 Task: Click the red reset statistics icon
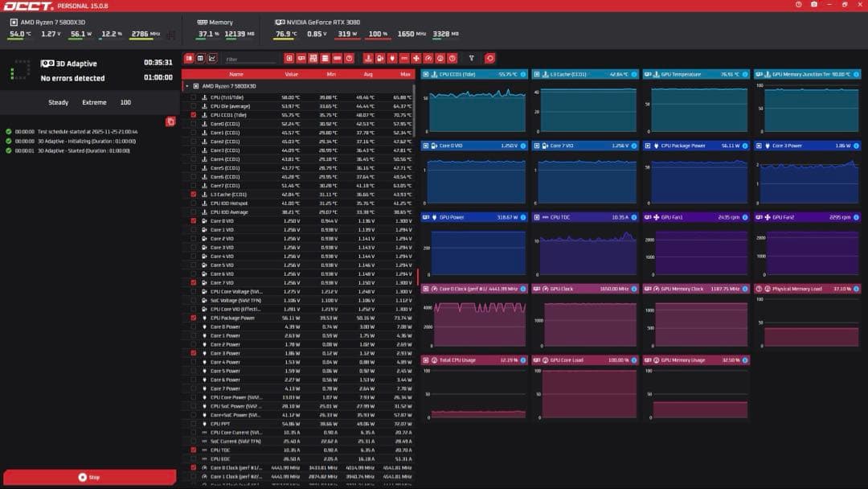[489, 59]
